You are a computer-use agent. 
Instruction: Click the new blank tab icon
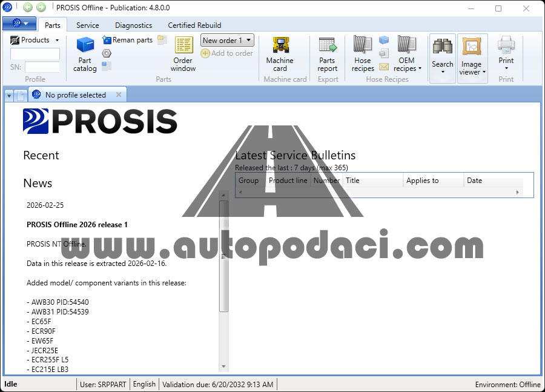(21, 95)
